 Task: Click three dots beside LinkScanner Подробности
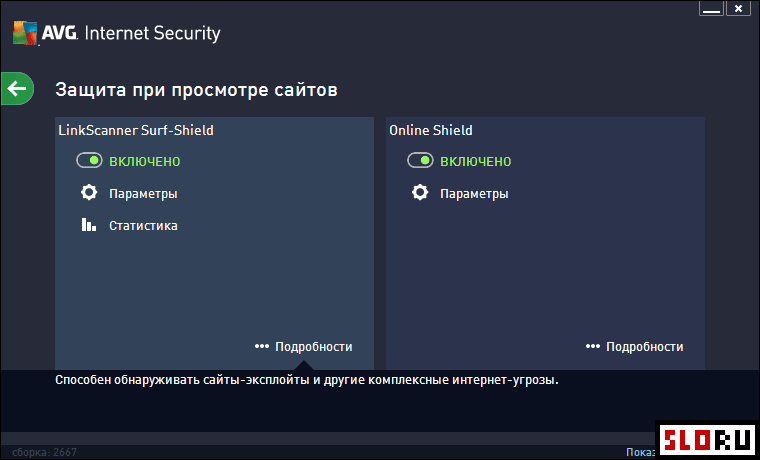click(262, 347)
